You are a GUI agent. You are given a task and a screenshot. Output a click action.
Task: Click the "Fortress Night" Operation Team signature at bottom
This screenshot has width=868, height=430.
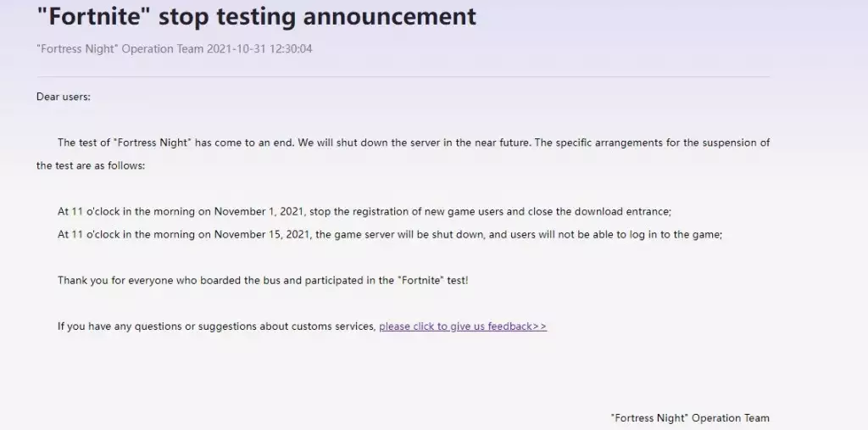pos(689,418)
